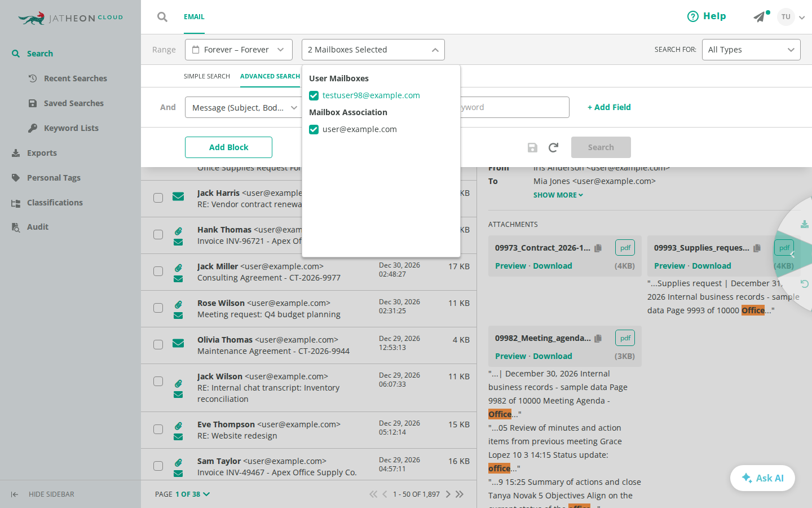Open the Forever – Forever range dropdown
Image resolution: width=812 pixels, height=508 pixels.
[x=239, y=50]
